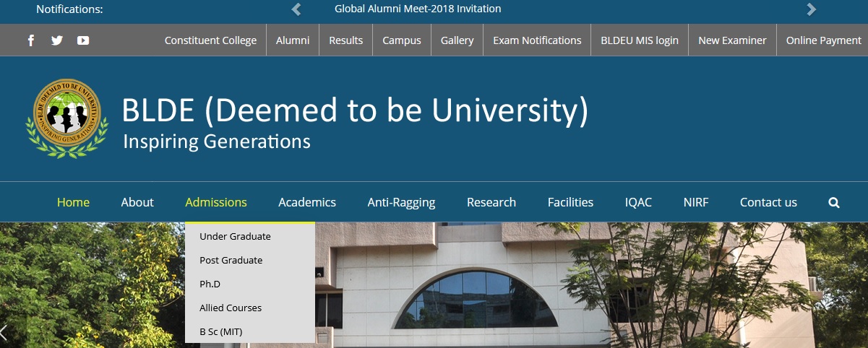Screen dimensions: 868x348
Task: Open the Facebook social icon
Action: pos(30,40)
